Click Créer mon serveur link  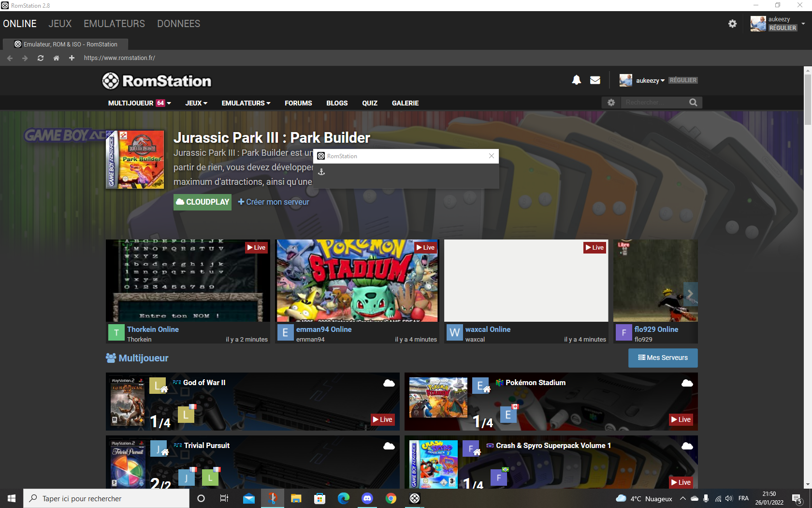pos(274,202)
